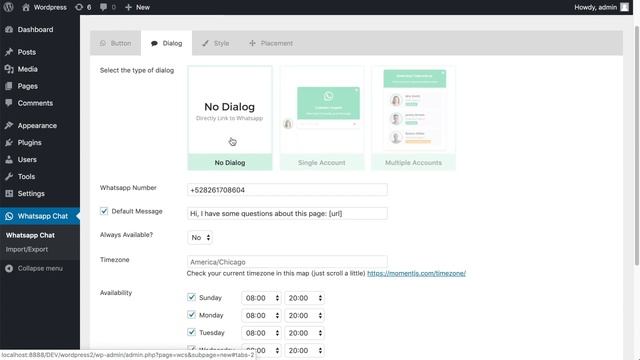The height and width of the screenshot is (360, 640).
Task: Click the Timezone input field
Action: (287, 262)
